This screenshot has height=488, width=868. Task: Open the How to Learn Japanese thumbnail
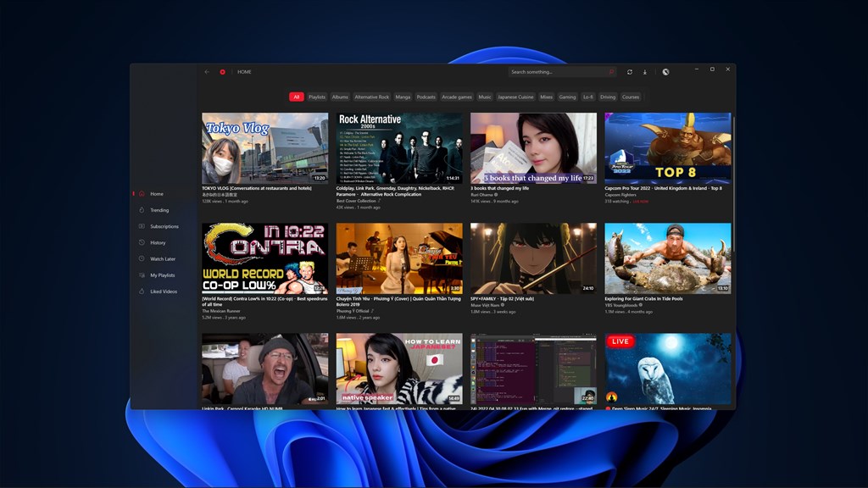[x=399, y=369]
